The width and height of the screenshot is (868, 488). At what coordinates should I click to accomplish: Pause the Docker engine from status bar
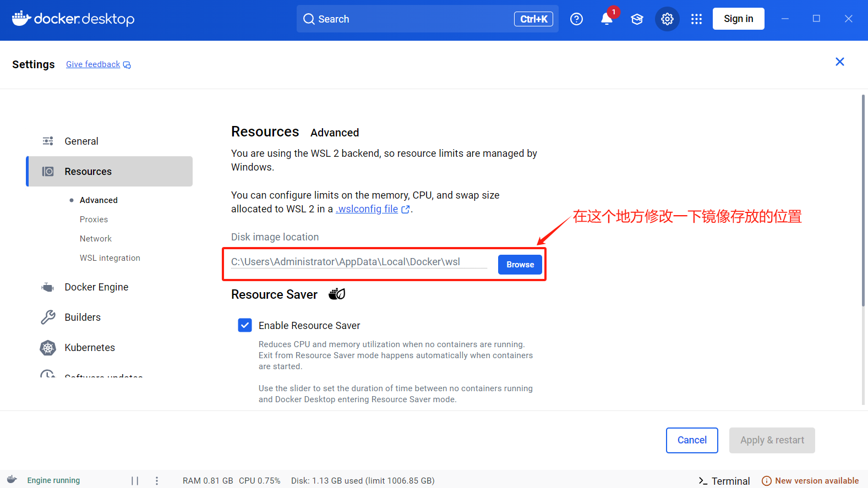[135, 481]
